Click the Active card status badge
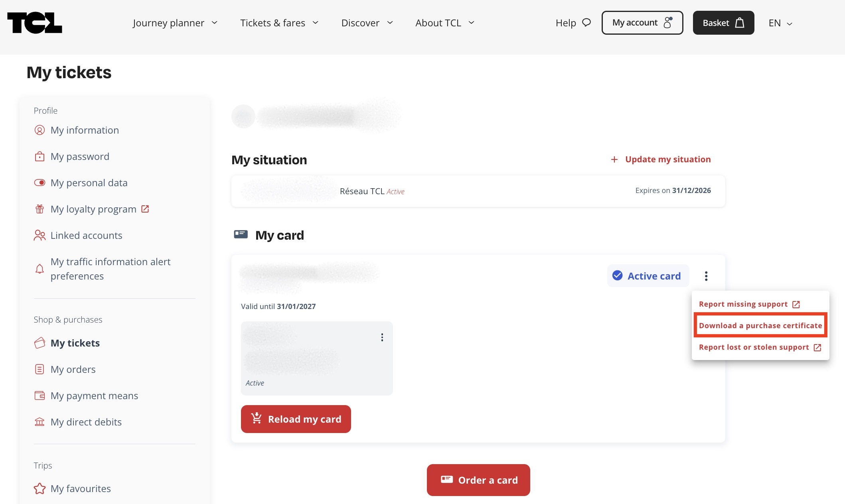 point(648,276)
